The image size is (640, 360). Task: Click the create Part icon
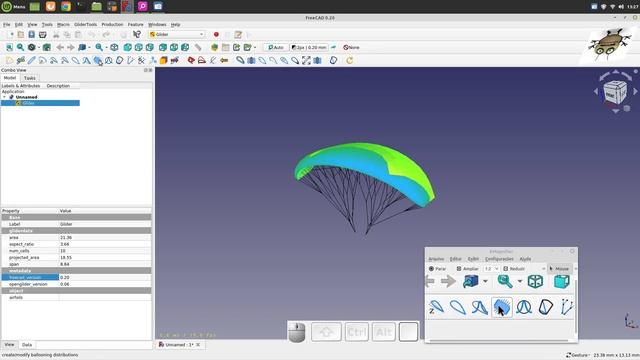(x=214, y=47)
